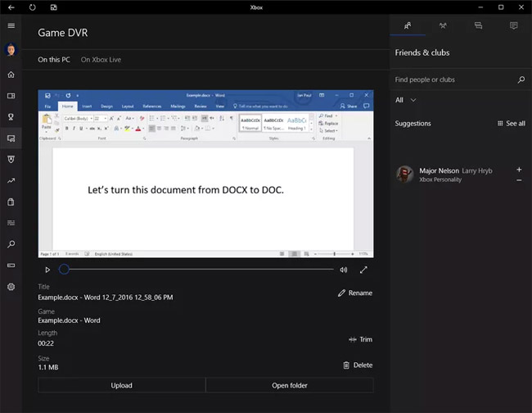Open Settings gear in the sidebar
The height and width of the screenshot is (413, 532).
[x=11, y=287]
